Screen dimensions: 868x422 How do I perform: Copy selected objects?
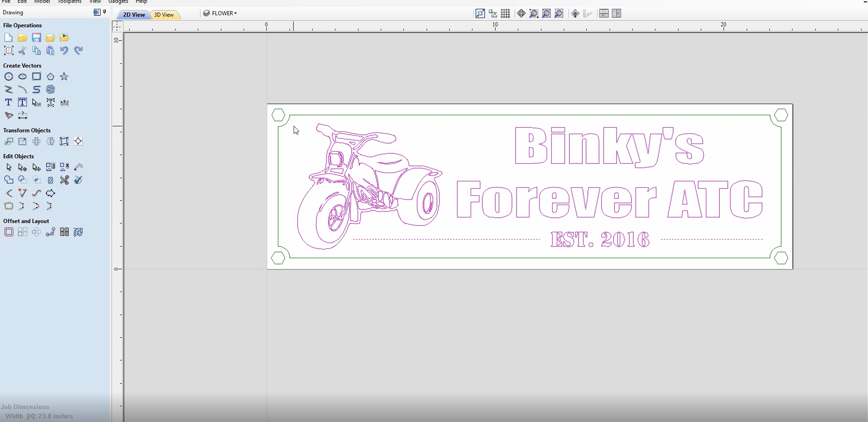click(36, 50)
